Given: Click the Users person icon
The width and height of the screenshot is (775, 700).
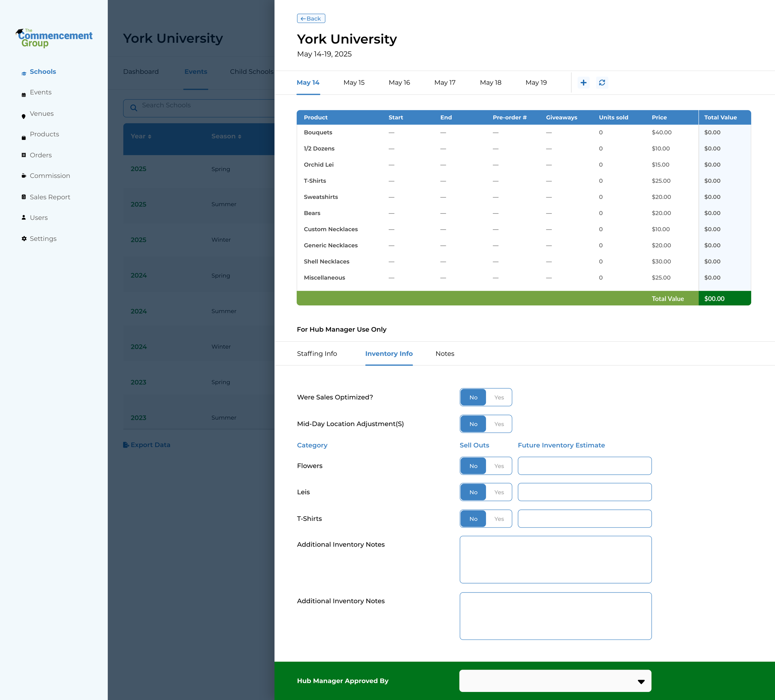Looking at the screenshot, I should [x=24, y=218].
